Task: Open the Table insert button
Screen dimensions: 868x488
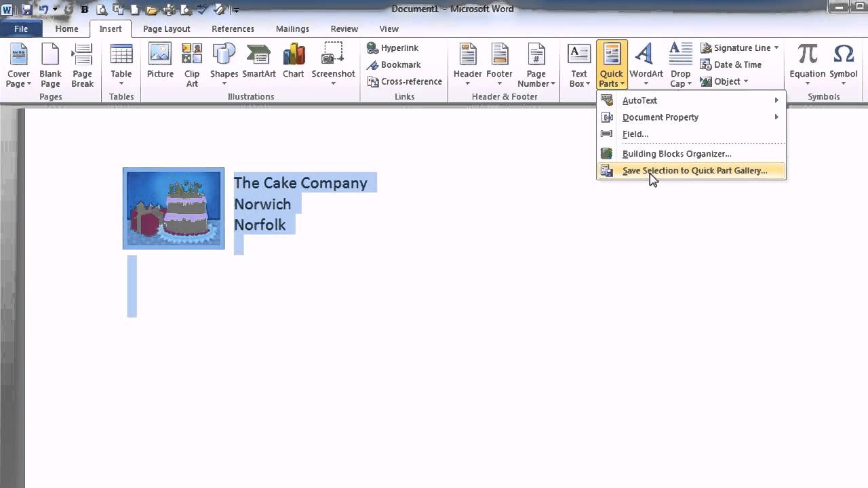Action: (x=121, y=65)
